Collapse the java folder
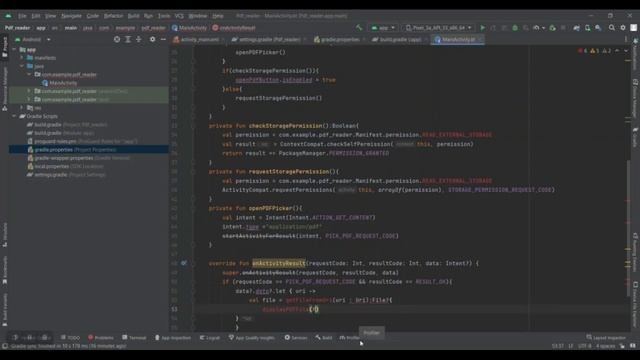The height and width of the screenshot is (360, 640). coord(22,66)
